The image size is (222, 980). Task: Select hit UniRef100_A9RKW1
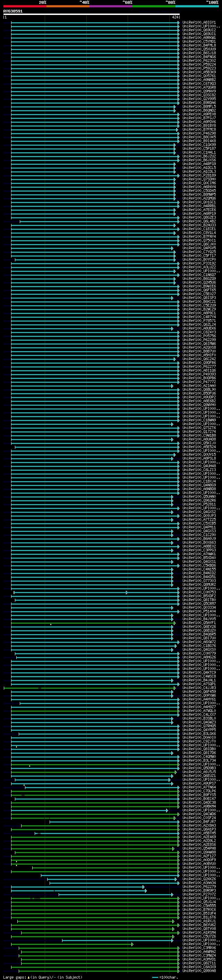click(x=199, y=38)
